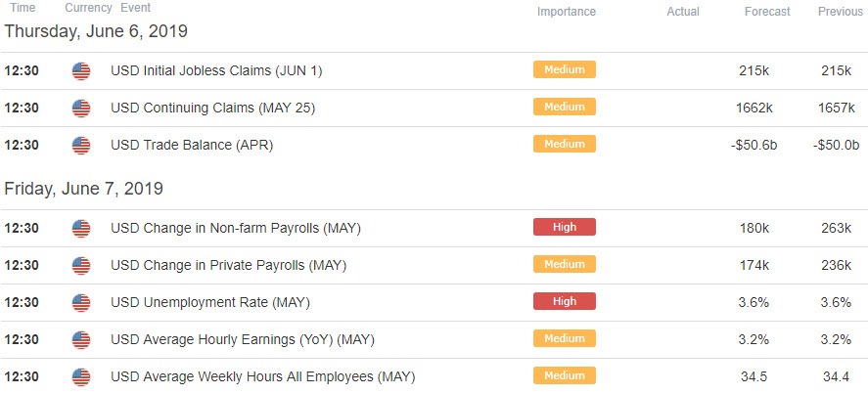
Task: Click the US flag next to Continuing Claims
Action: 81,108
